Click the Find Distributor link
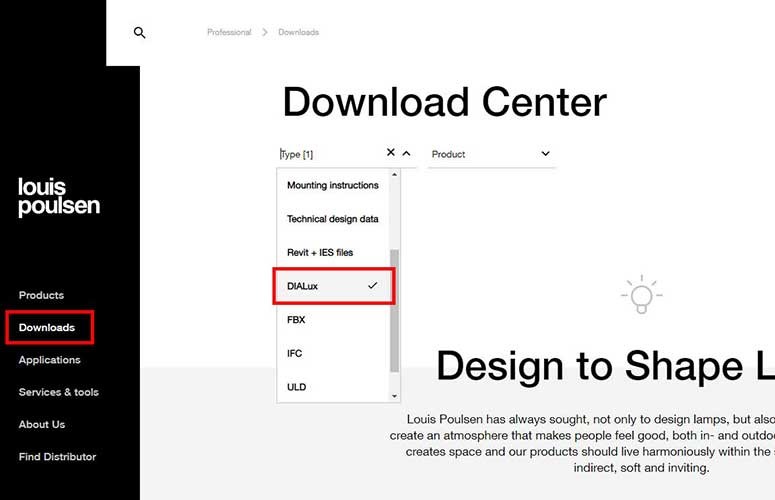The height and width of the screenshot is (500, 775). click(x=57, y=457)
